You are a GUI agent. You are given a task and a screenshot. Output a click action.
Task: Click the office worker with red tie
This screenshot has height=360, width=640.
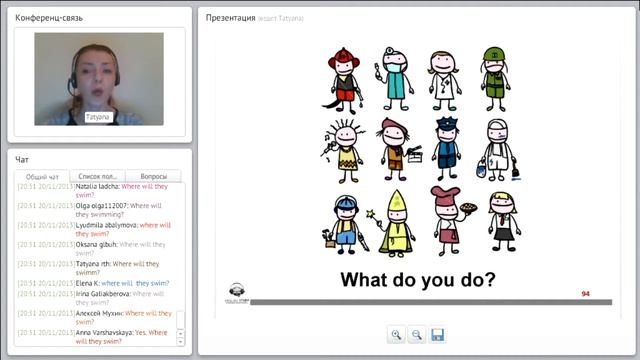tap(504, 222)
